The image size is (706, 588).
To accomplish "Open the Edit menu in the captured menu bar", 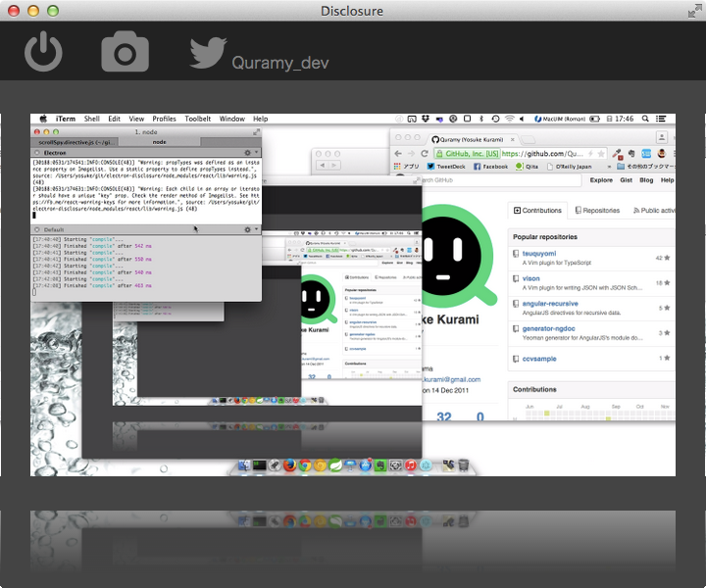I will [x=114, y=119].
